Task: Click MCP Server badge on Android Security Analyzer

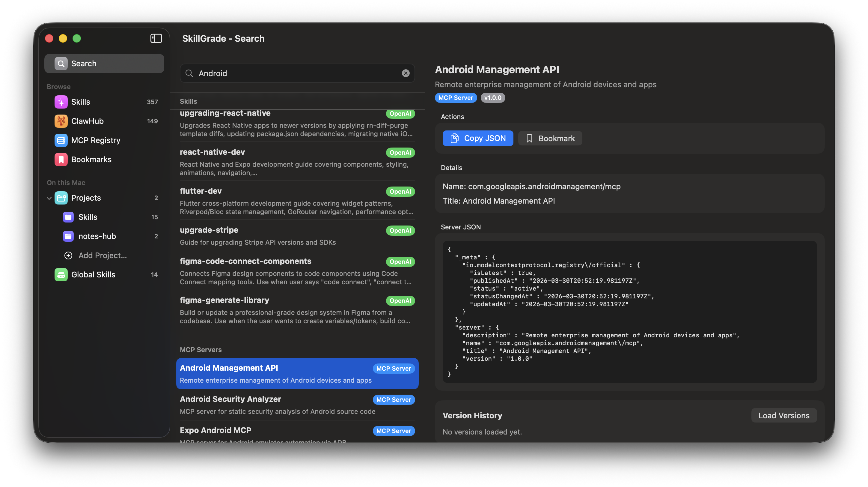Action: pyautogui.click(x=394, y=400)
